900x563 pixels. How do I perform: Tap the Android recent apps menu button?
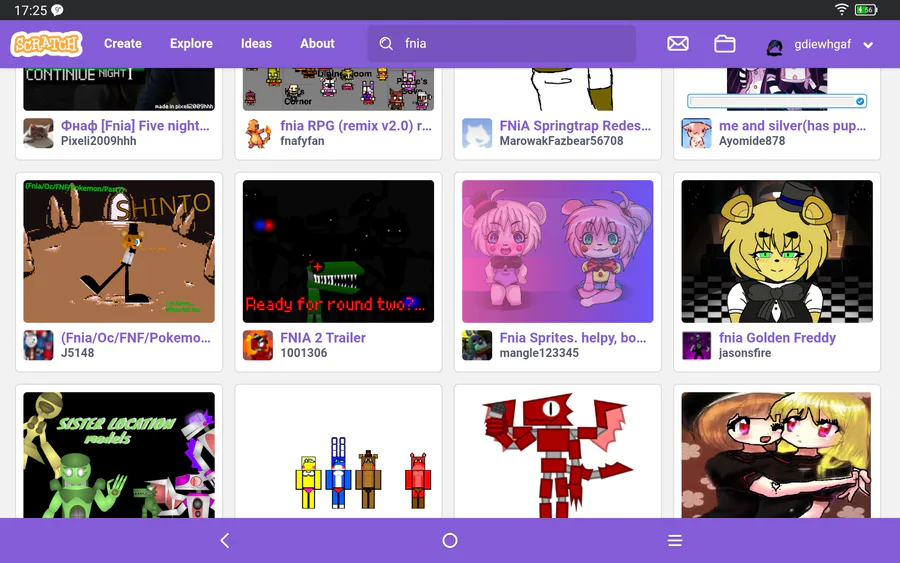[x=675, y=541]
